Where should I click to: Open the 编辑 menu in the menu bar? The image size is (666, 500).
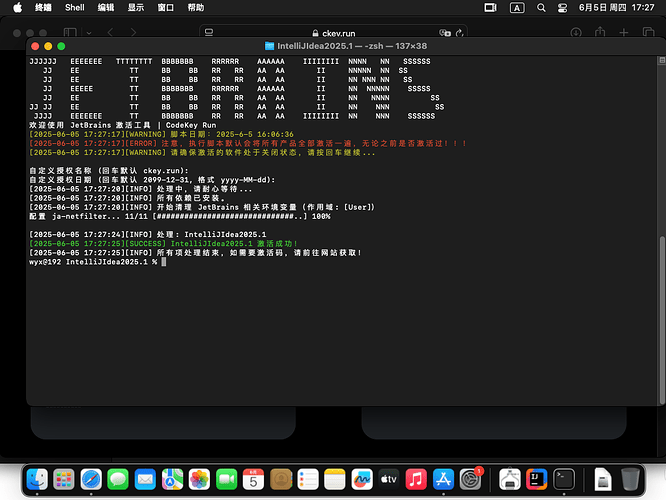point(106,7)
